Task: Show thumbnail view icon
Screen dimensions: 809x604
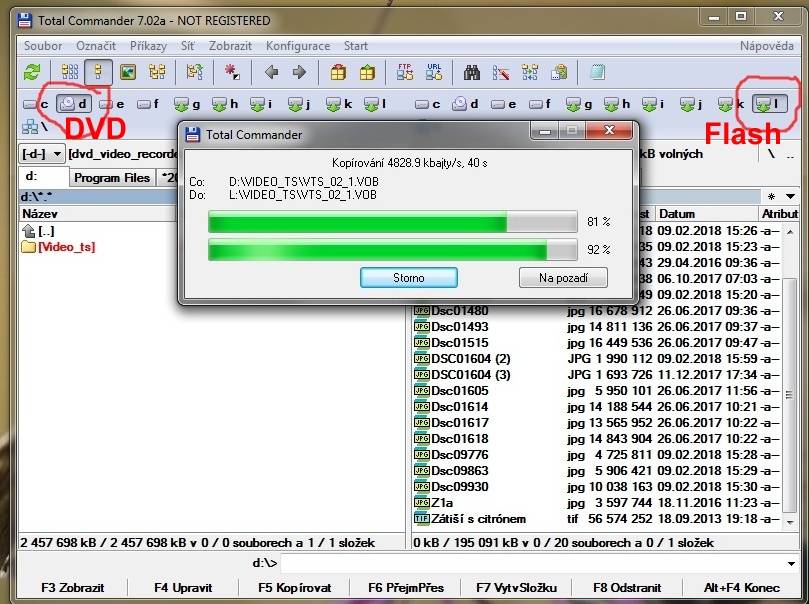Action: click(x=128, y=72)
